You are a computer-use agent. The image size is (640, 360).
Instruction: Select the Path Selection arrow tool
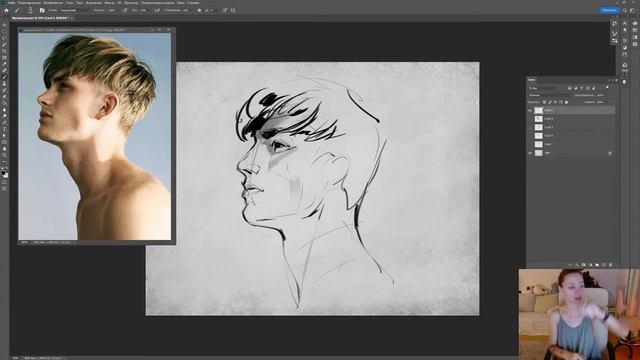click(4, 136)
